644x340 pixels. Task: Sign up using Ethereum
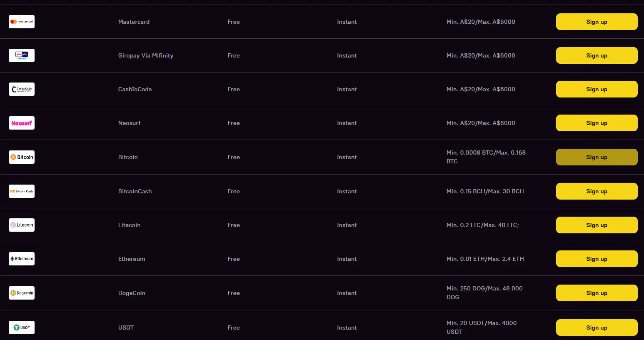tap(597, 259)
